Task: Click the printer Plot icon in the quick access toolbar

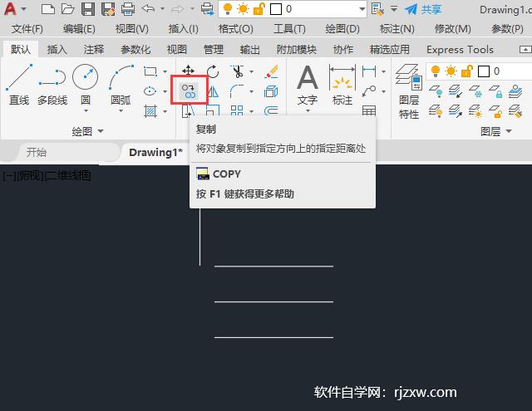Action: tap(128, 9)
